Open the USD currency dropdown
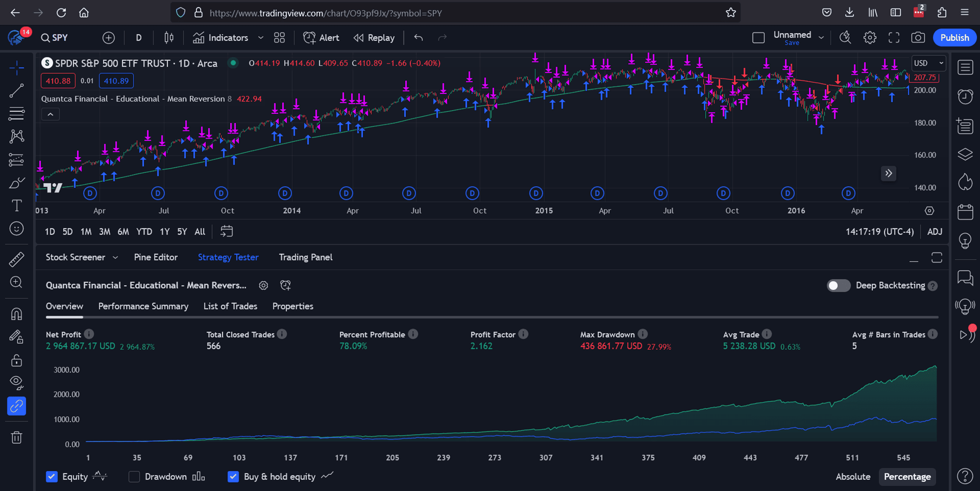 coord(928,63)
